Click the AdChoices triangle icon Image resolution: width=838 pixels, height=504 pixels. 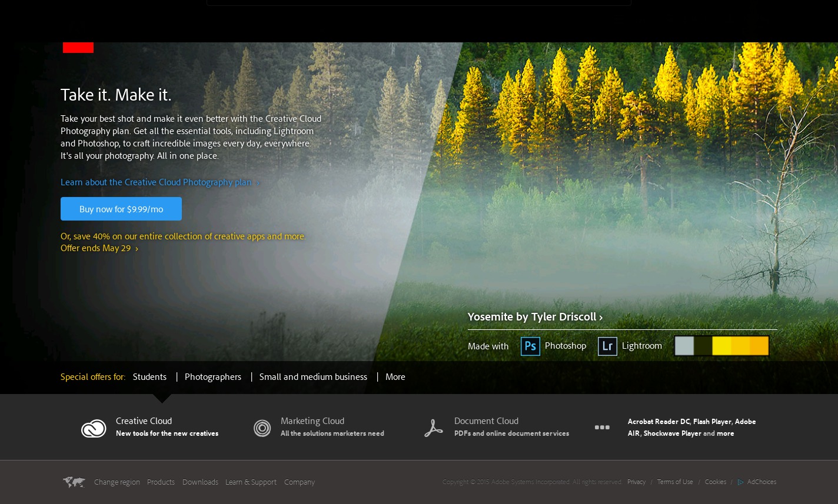tap(740, 482)
